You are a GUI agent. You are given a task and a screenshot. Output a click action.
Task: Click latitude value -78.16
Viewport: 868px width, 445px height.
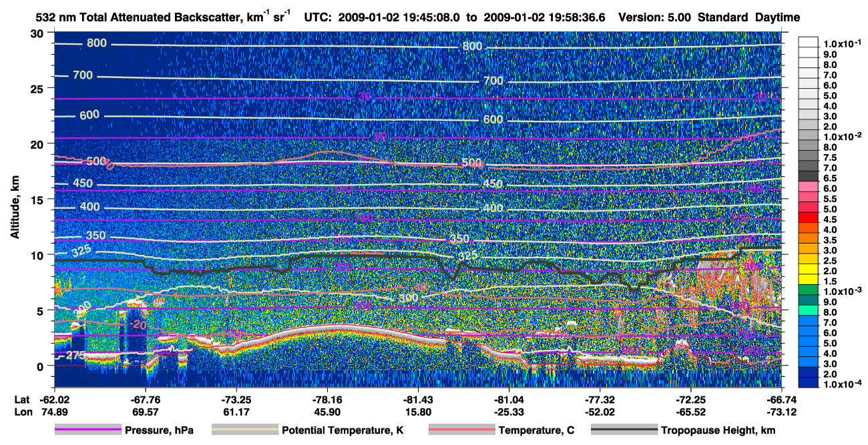(x=327, y=399)
